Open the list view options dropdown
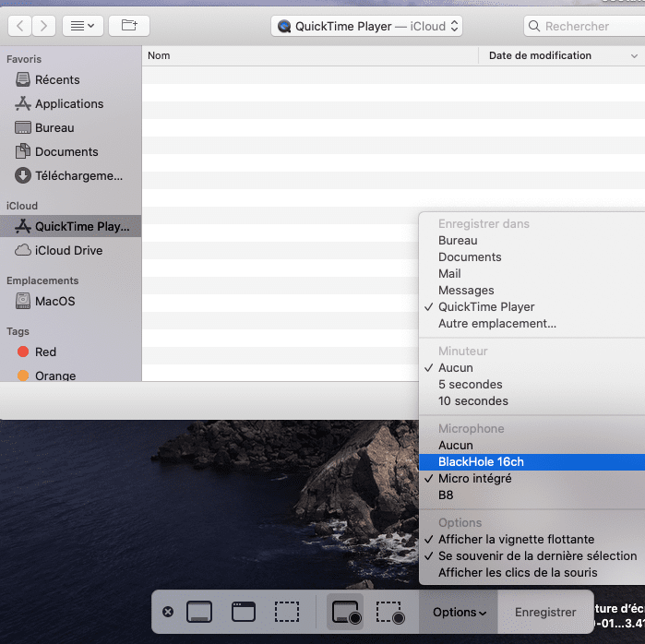The height and width of the screenshot is (644, 645). pyautogui.click(x=83, y=27)
